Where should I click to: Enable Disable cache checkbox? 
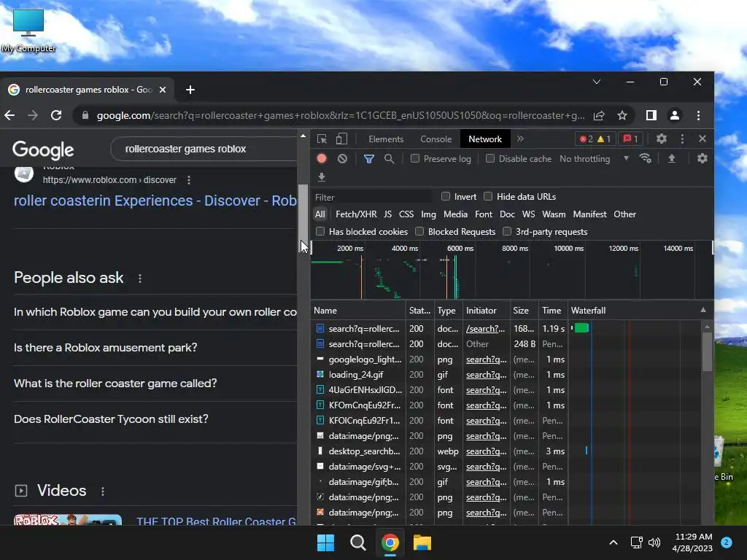coord(489,158)
